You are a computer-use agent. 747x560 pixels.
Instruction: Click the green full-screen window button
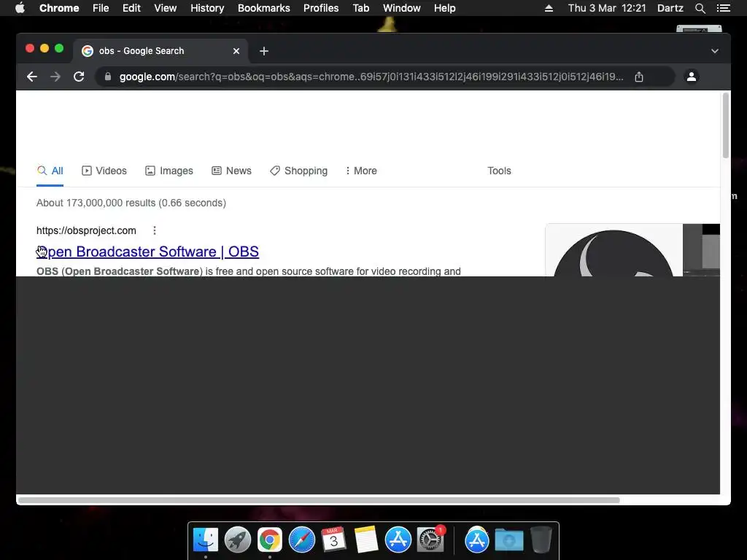pyautogui.click(x=59, y=48)
